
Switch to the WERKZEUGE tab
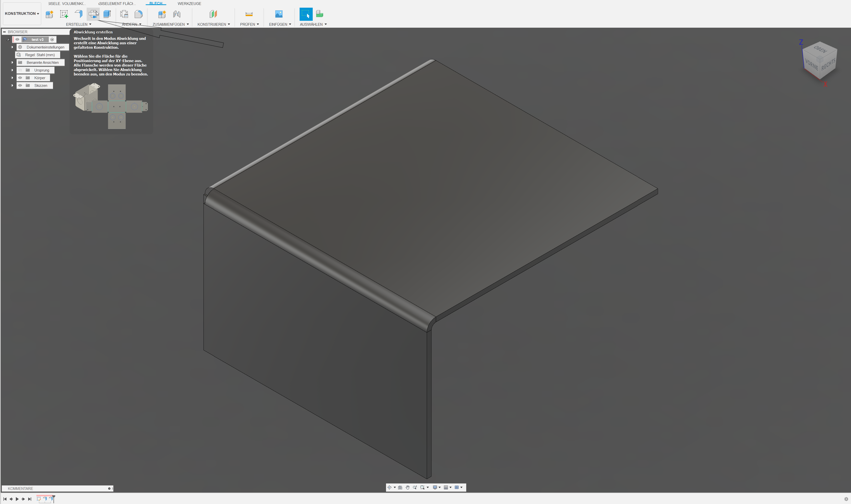[x=189, y=4]
